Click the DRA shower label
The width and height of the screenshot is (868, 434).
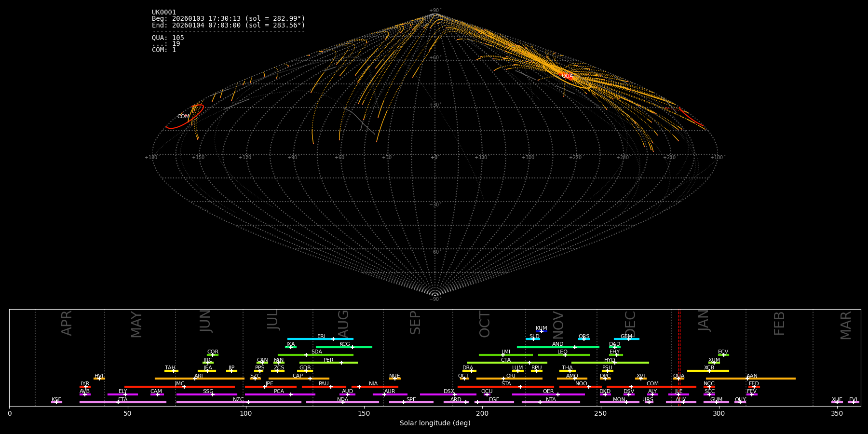(468, 368)
